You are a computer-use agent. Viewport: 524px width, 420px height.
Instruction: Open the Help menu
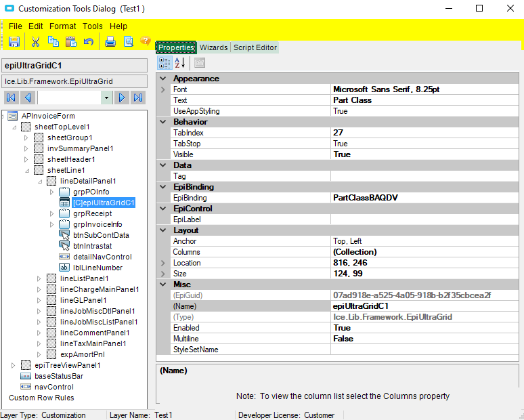click(x=118, y=26)
